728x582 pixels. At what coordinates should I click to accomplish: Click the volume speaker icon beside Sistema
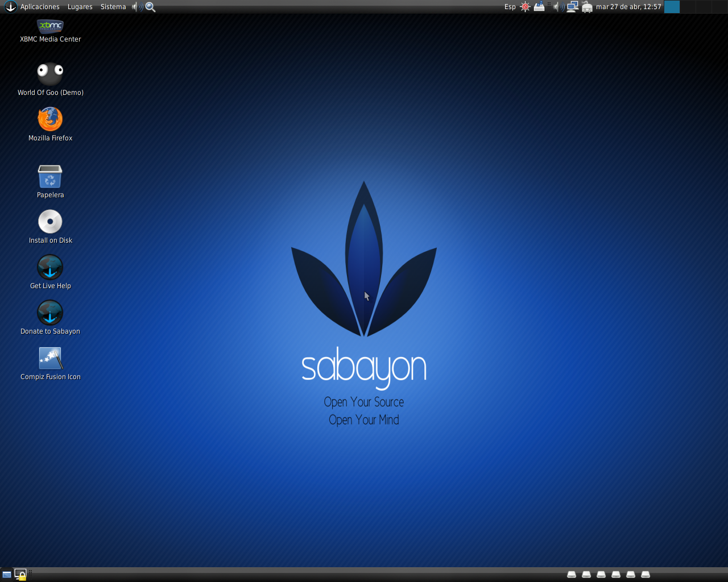[137, 7]
